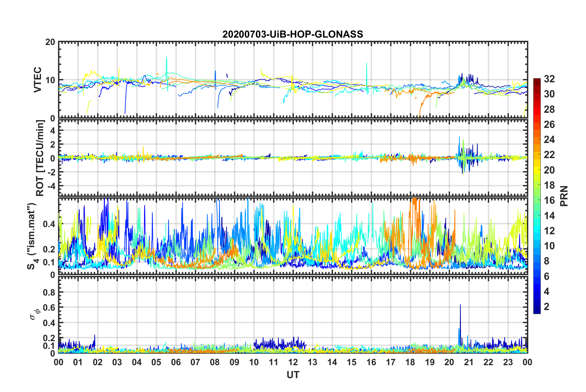Click UT axis tick label "01"
The height and width of the screenshot is (392, 586).
click(78, 362)
